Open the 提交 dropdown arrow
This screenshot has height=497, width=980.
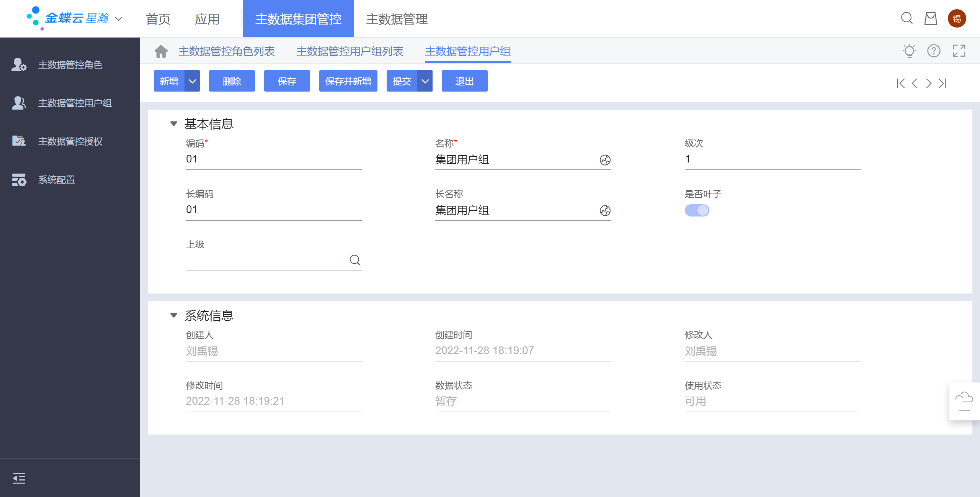tap(425, 81)
